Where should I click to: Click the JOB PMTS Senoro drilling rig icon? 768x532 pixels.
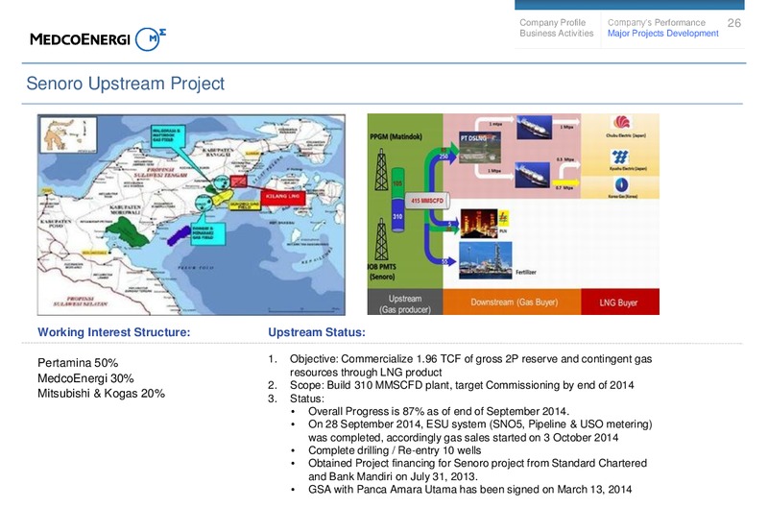coord(381,239)
